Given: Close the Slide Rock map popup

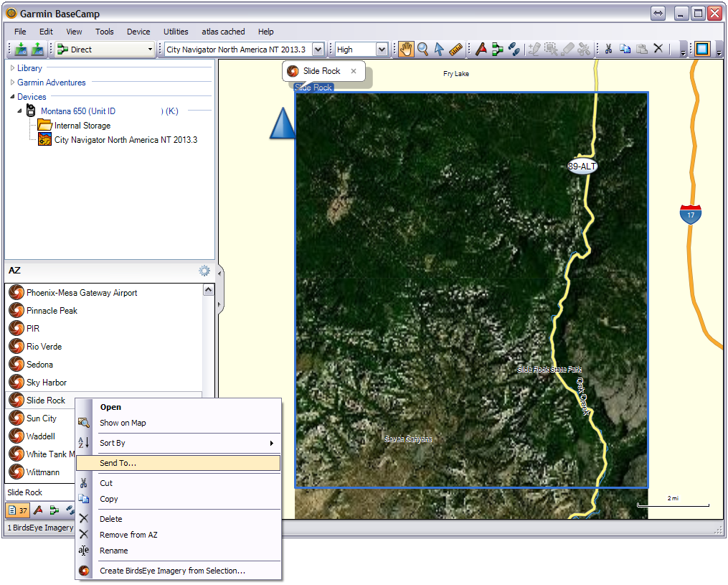Looking at the screenshot, I should 354,71.
